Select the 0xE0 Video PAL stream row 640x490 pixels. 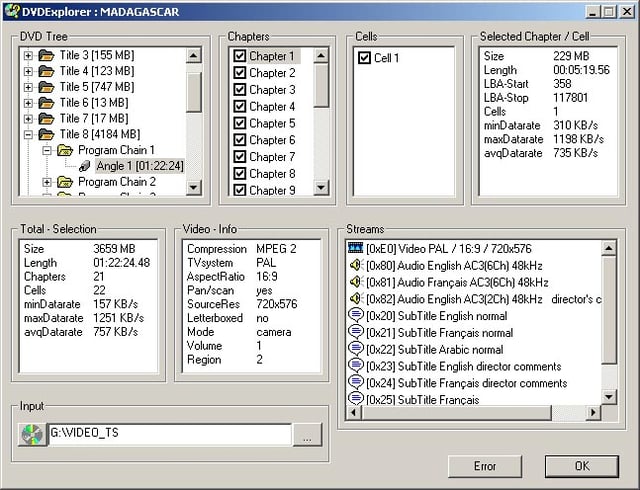(449, 248)
